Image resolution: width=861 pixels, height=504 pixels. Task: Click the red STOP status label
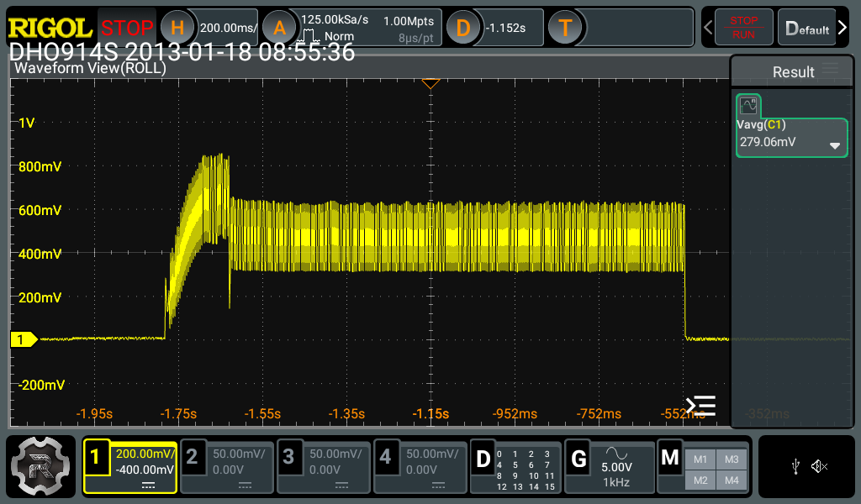[127, 28]
